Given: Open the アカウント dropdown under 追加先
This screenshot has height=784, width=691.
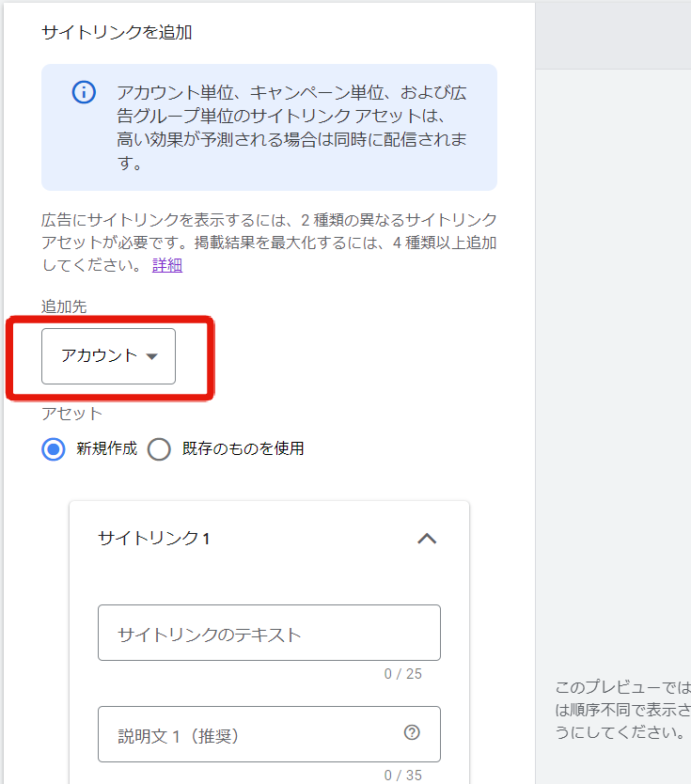Looking at the screenshot, I should click(108, 356).
